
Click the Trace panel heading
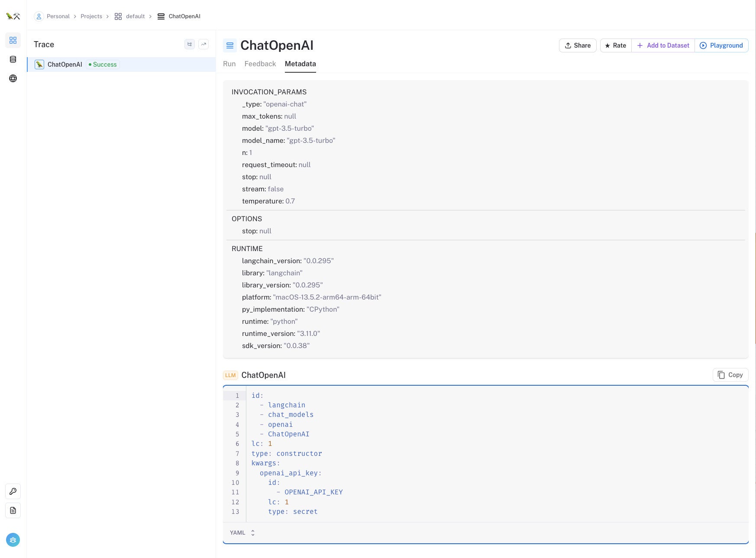tap(44, 44)
